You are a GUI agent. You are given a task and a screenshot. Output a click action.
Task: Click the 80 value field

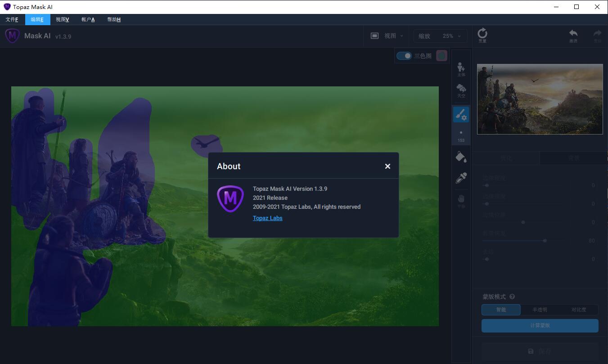point(591,241)
